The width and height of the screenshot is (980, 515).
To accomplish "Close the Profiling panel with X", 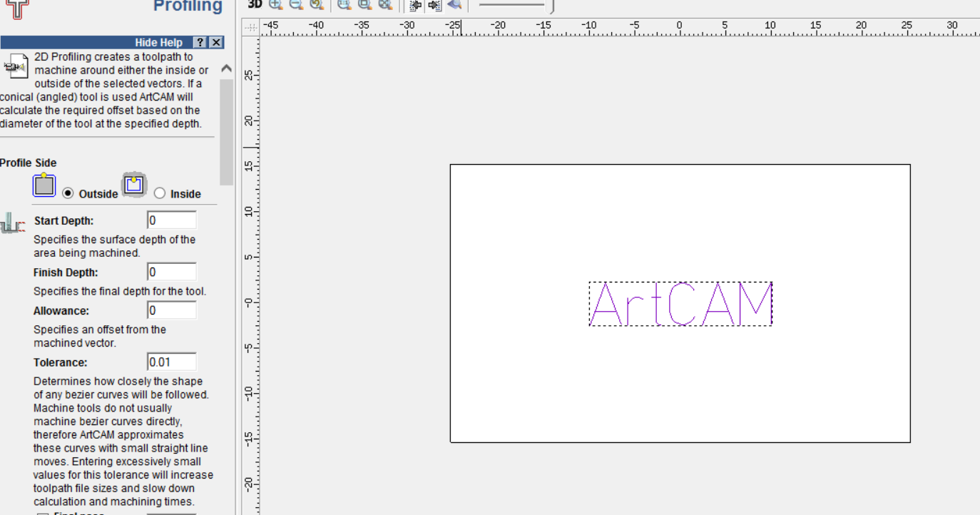I will click(x=217, y=43).
